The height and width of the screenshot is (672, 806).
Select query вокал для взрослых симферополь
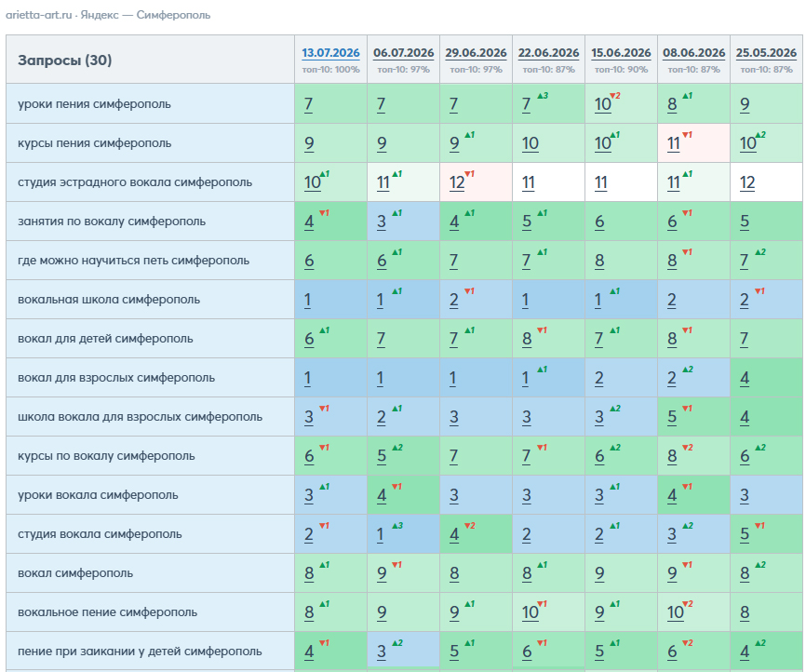[x=116, y=377]
